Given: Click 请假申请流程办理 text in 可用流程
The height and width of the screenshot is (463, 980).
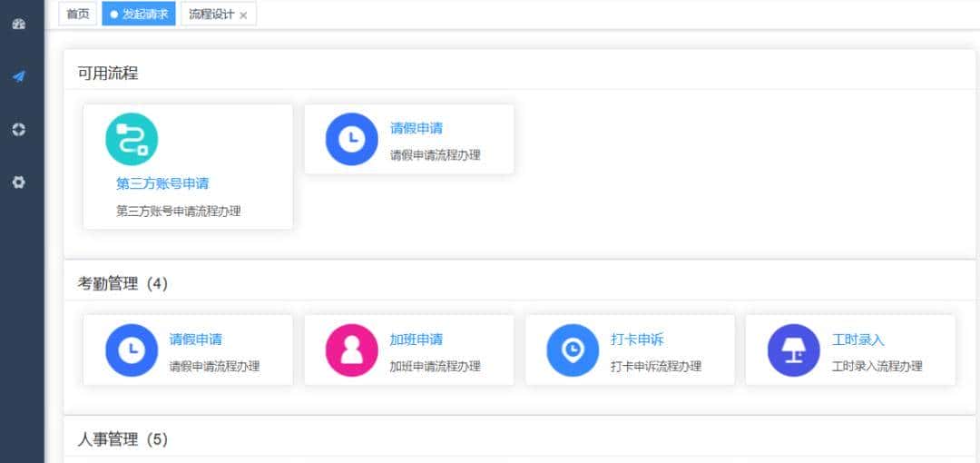Looking at the screenshot, I should (435, 155).
